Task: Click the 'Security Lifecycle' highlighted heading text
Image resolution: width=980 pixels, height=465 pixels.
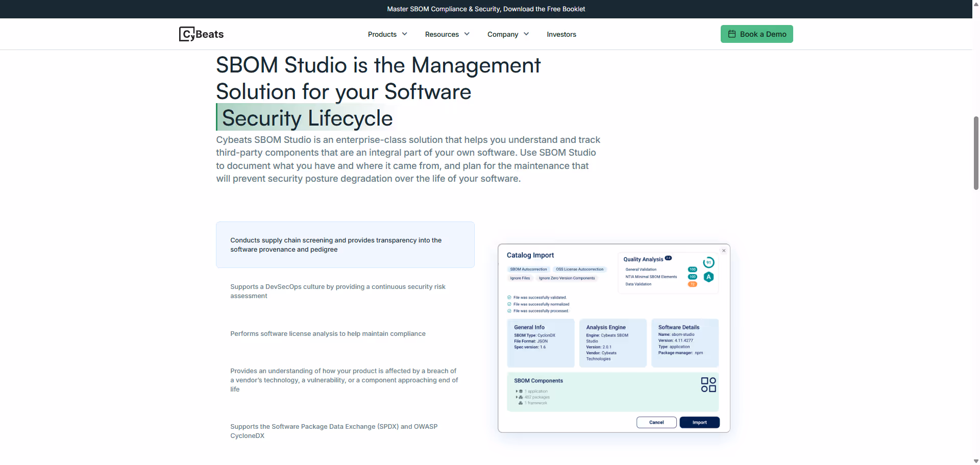Action: tap(307, 118)
